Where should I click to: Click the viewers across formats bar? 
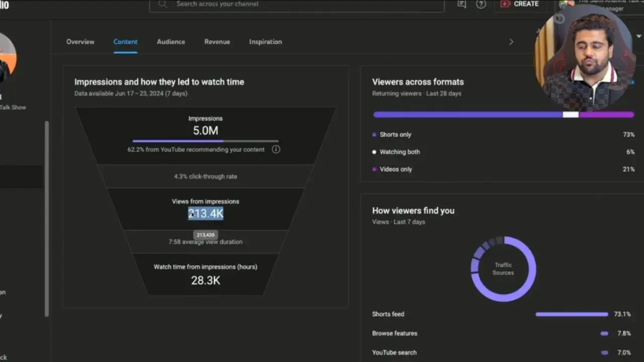pyautogui.click(x=504, y=115)
